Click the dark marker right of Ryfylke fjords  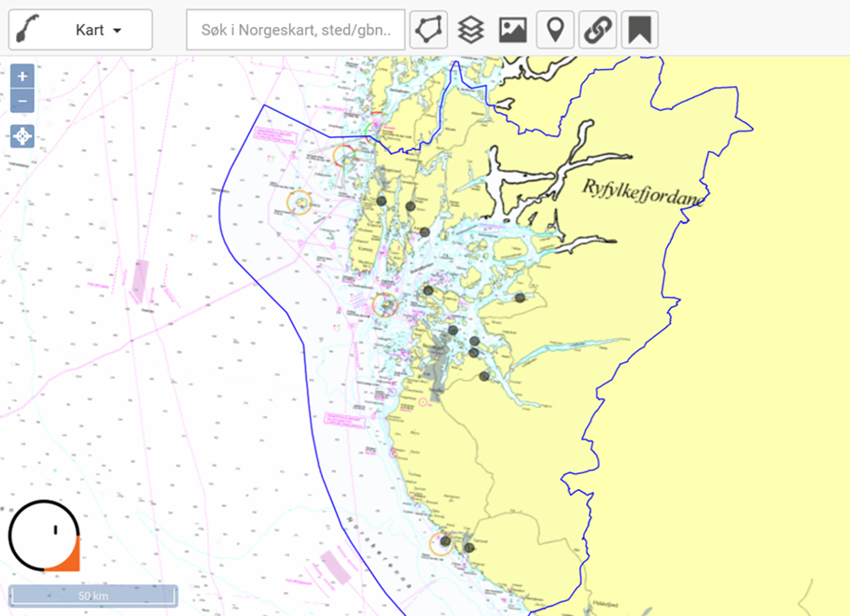[520, 298]
